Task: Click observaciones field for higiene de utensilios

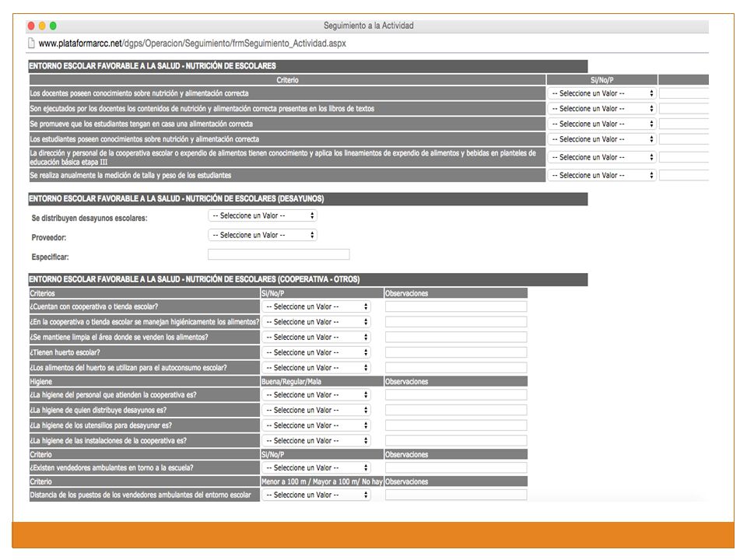Action: (456, 425)
